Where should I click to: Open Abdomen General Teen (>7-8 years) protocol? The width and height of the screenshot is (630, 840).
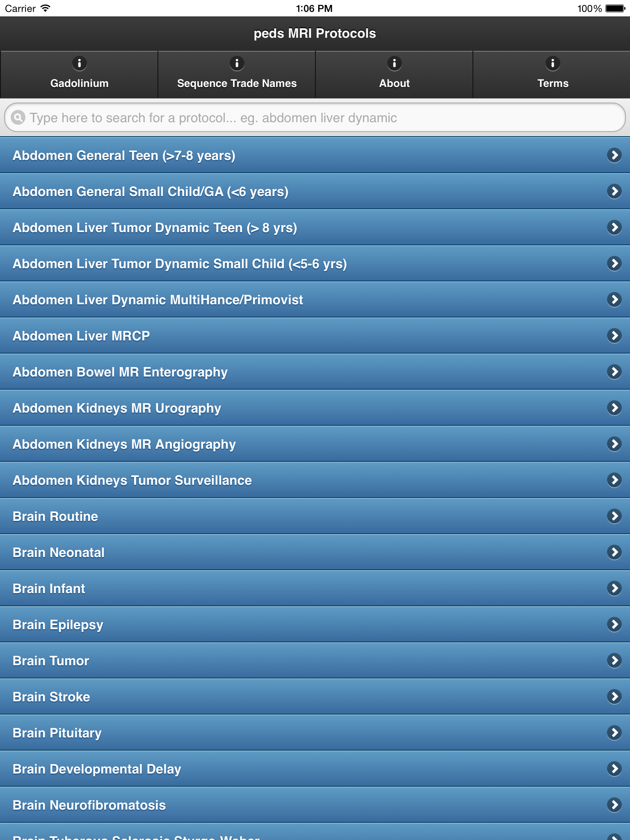[315, 155]
